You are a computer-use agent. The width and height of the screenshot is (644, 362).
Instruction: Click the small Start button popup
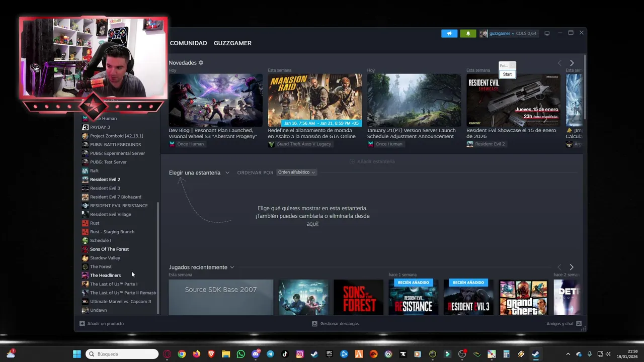tap(507, 74)
